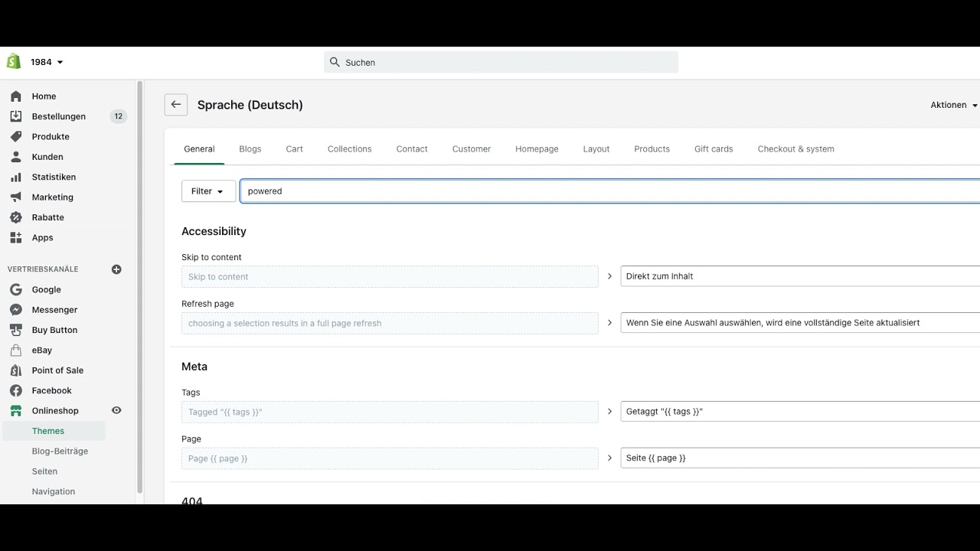The image size is (980, 551).
Task: Click the Produkte tag icon
Action: [x=16, y=136]
